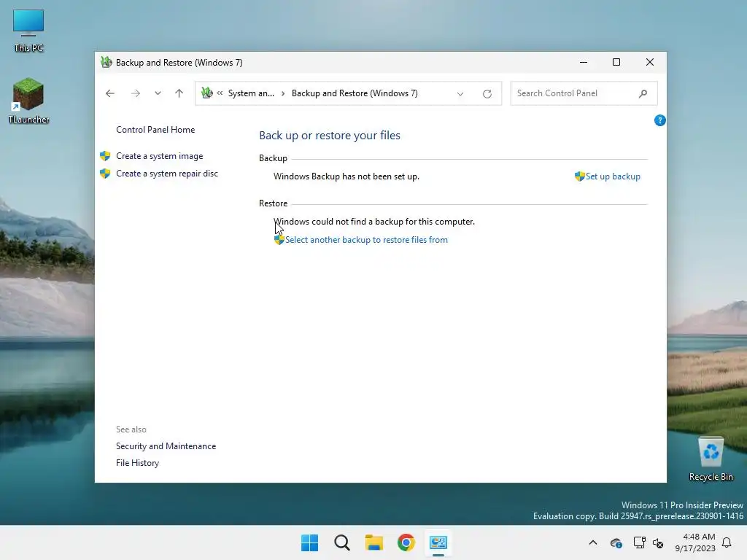Maximize the Backup and Restore window

[616, 63]
